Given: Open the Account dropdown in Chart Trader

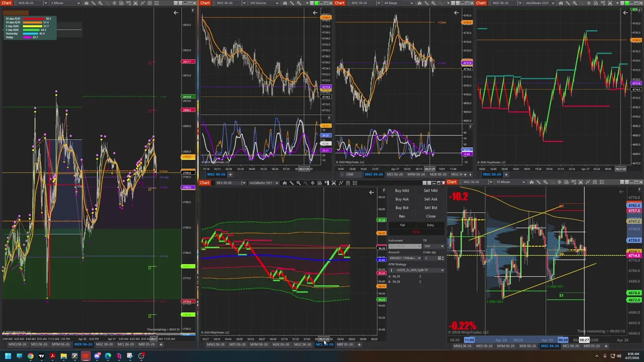Looking at the screenshot, I should (x=405, y=258).
